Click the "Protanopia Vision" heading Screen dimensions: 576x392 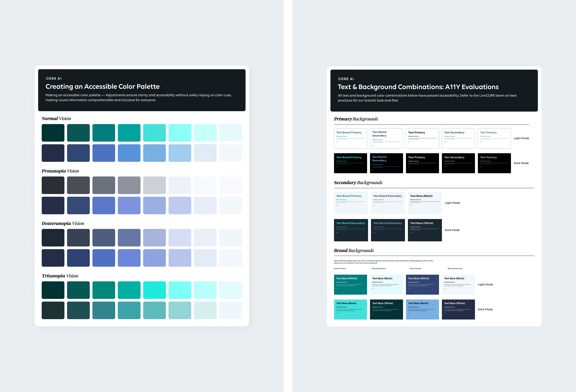[x=60, y=171]
